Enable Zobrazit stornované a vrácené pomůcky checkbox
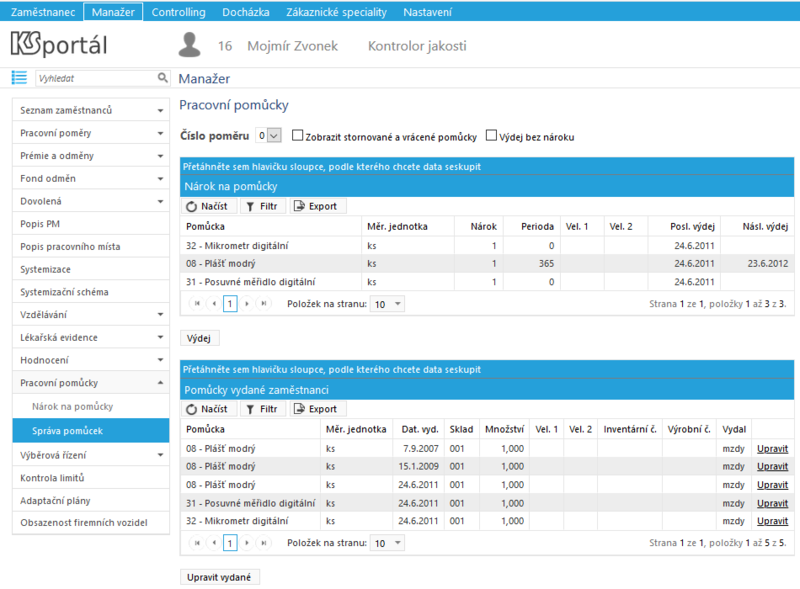This screenshot has width=800, height=589. (297, 135)
